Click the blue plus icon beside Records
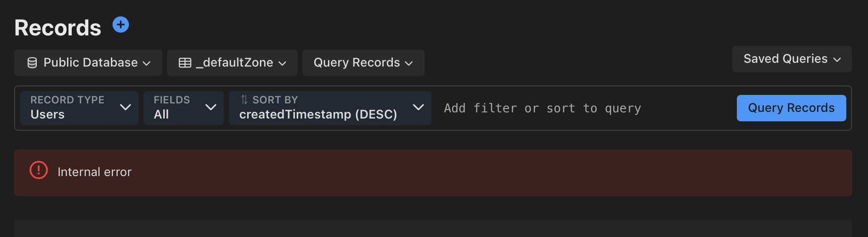Viewport: 868px width, 237px height. [x=121, y=25]
